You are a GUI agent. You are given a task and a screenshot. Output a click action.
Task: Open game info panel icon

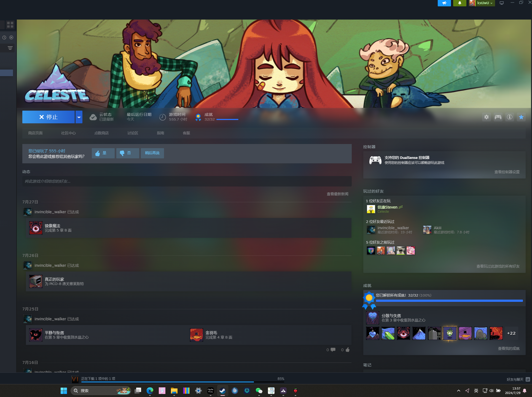pos(510,117)
